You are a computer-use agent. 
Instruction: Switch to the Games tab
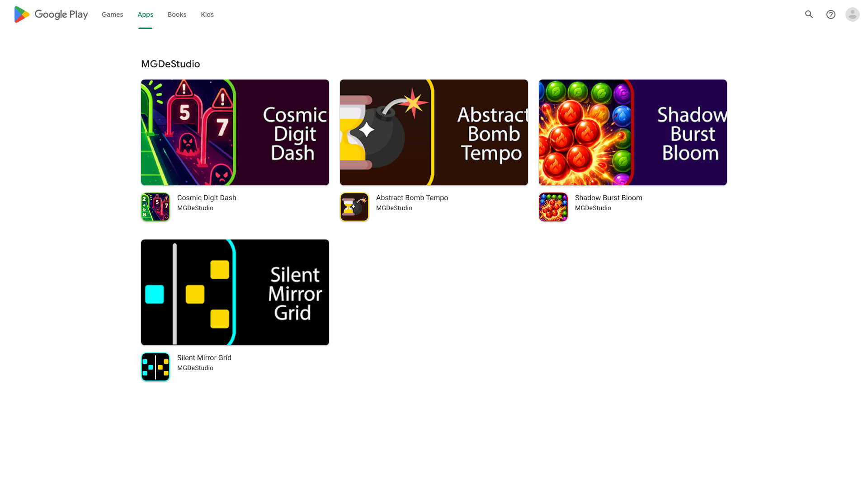[x=112, y=14]
